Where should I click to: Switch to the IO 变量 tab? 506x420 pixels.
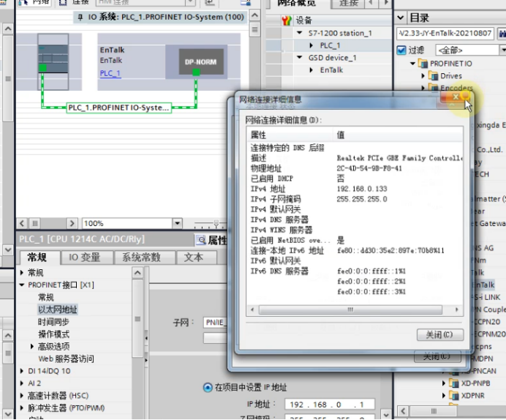[x=85, y=258]
